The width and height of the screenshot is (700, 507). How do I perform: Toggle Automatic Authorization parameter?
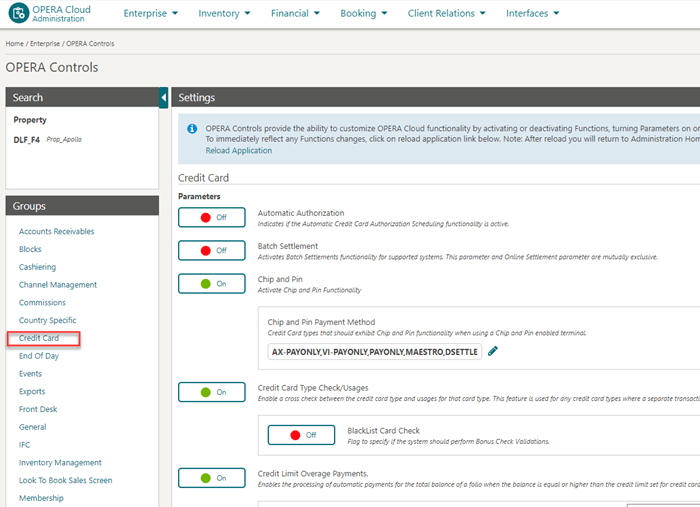212,217
